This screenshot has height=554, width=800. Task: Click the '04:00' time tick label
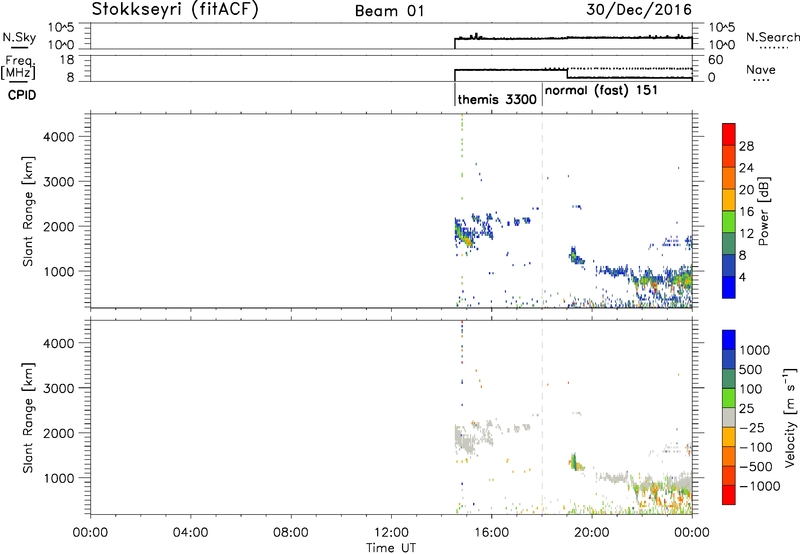pos(190,533)
